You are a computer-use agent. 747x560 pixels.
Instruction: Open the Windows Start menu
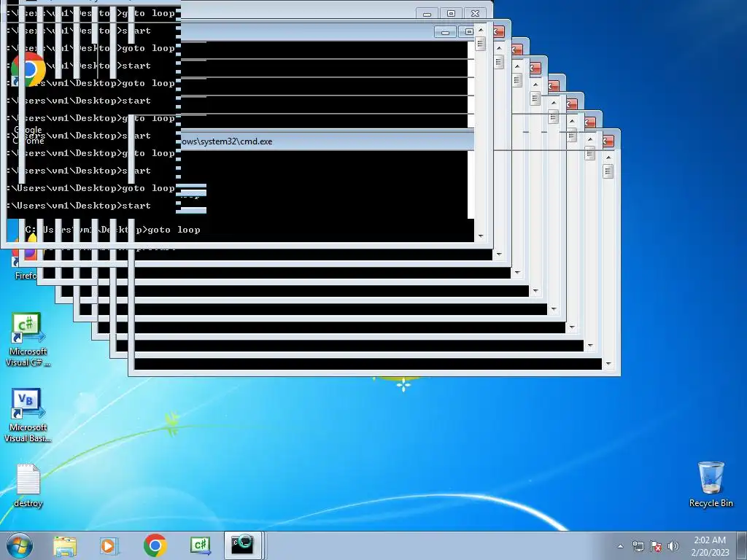click(x=19, y=545)
